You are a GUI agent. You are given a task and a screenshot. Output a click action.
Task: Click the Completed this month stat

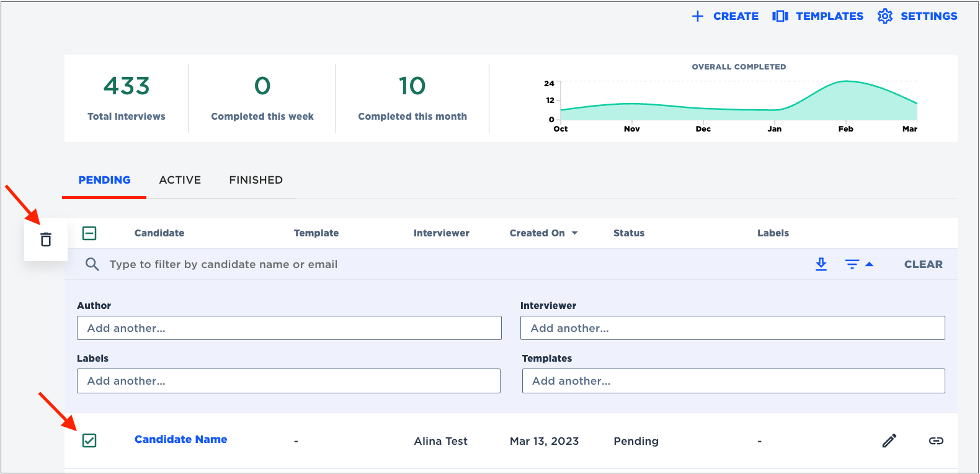[x=412, y=98]
